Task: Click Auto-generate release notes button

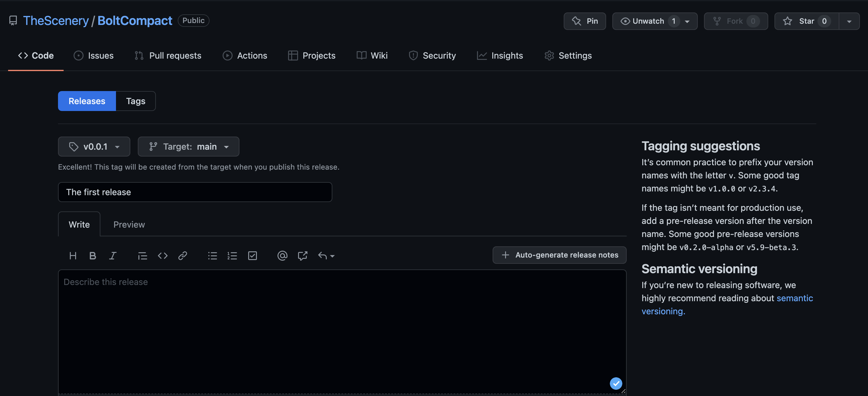Action: click(559, 255)
